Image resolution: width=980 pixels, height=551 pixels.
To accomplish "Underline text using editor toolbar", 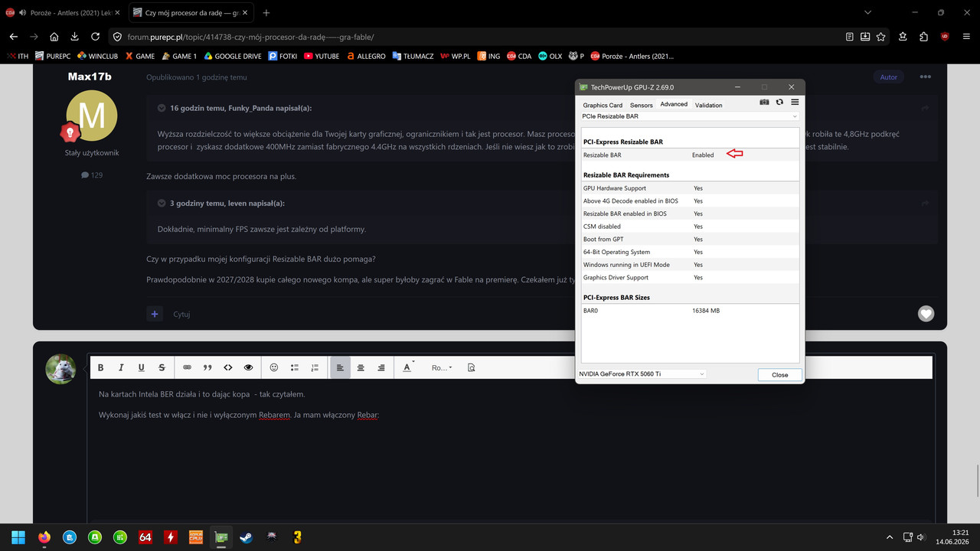I will click(x=142, y=367).
